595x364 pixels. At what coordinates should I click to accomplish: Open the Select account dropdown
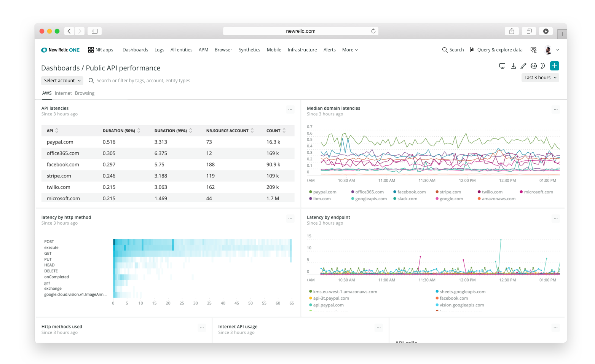tap(62, 80)
